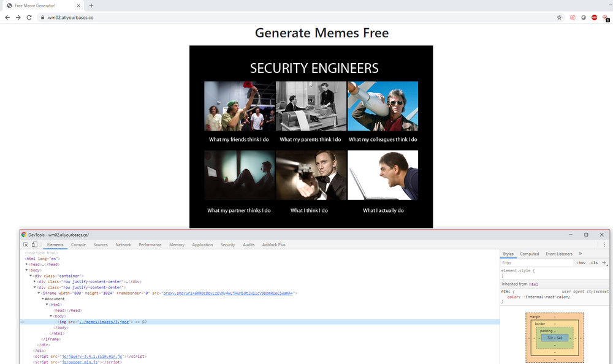Close the Free Meme Generator tab
The width and height of the screenshot is (613, 364).
tap(78, 6)
